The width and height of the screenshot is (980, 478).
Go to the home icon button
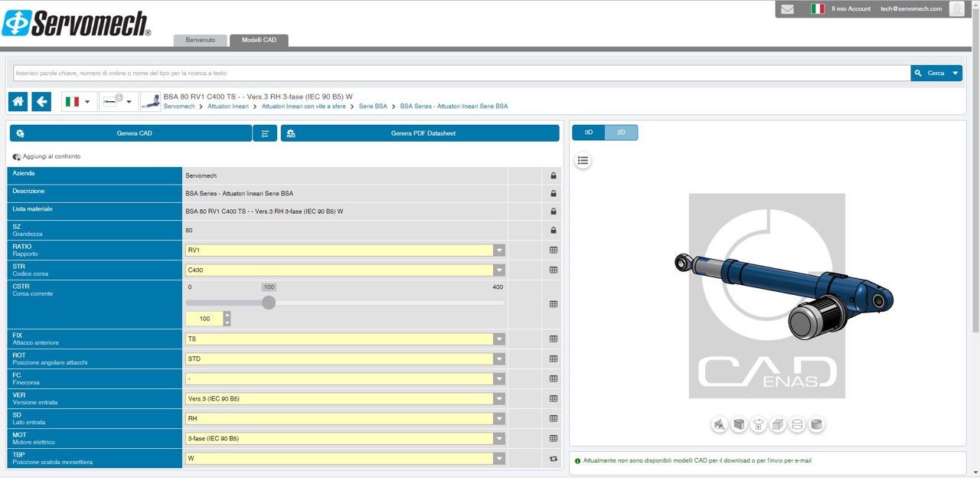tap(18, 101)
